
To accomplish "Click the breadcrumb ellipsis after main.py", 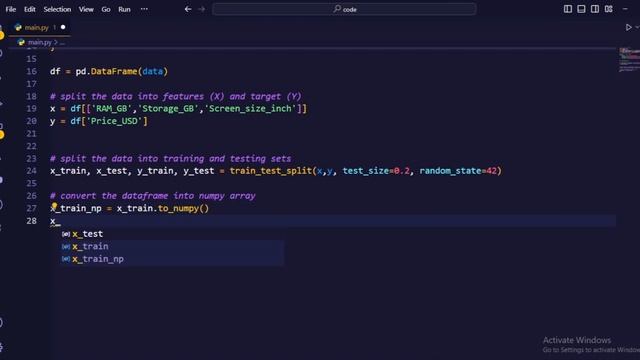I will coord(62,42).
